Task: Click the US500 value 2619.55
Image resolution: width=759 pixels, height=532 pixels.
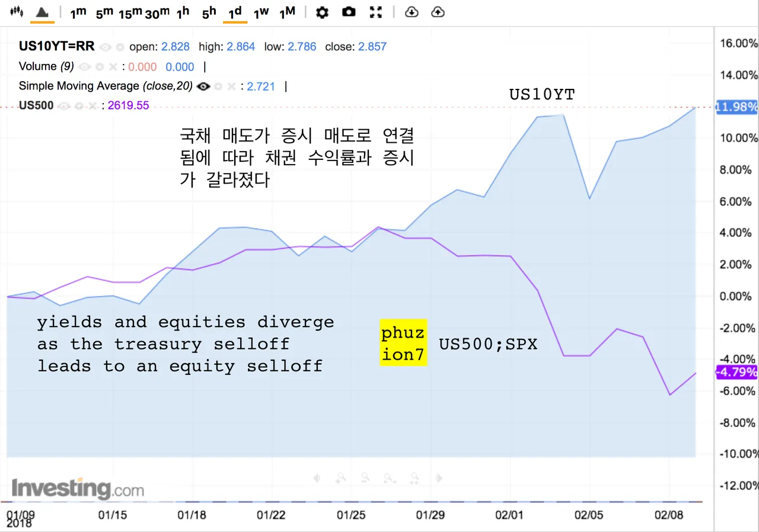Action: coord(129,106)
